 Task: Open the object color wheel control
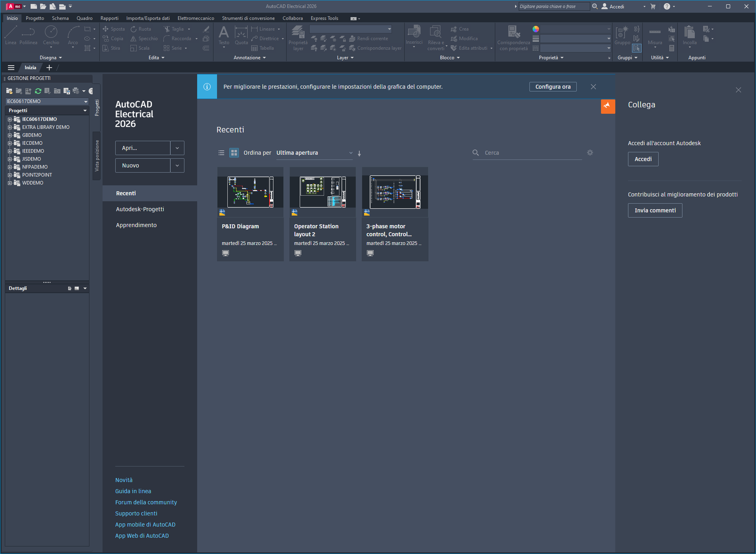536,29
